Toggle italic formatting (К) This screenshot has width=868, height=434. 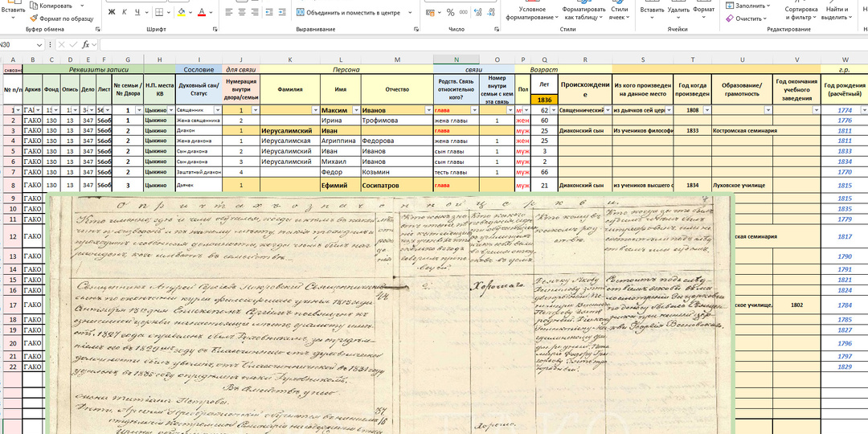tap(124, 12)
